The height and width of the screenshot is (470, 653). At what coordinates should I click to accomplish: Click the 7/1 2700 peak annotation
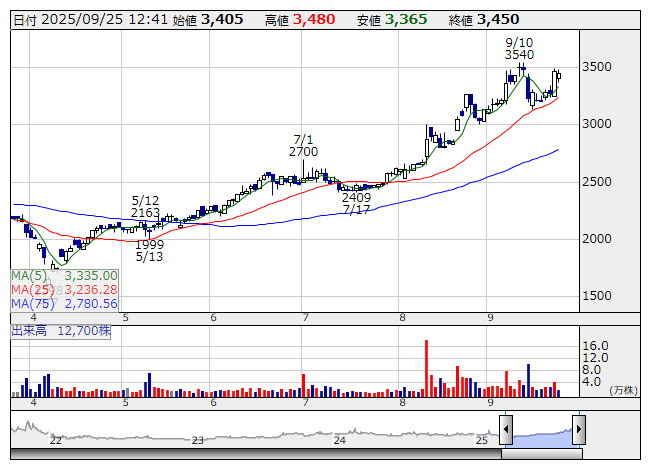click(304, 145)
